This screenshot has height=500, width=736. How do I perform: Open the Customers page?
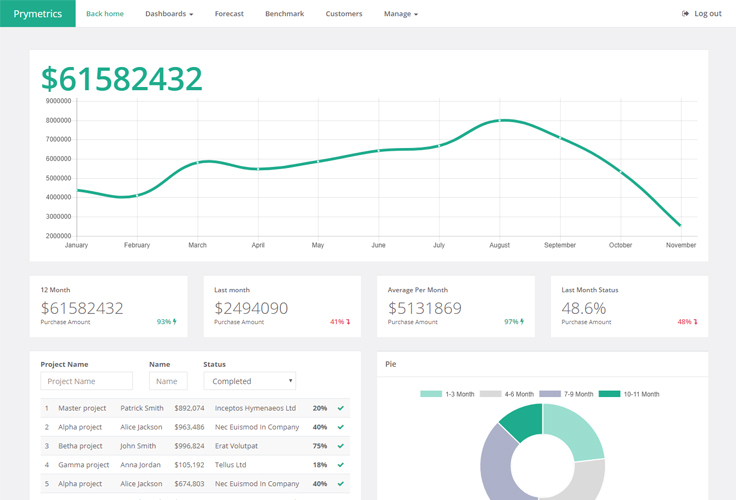[x=344, y=14]
